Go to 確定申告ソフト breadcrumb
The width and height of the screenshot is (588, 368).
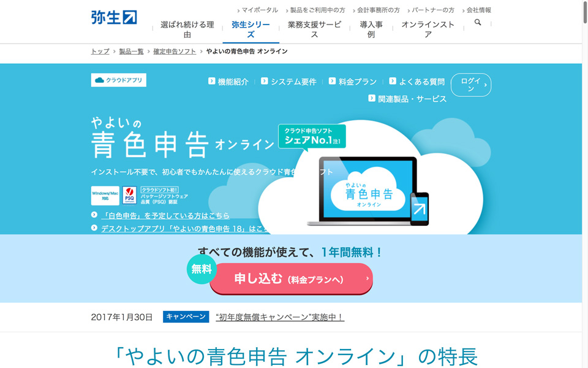coord(175,52)
